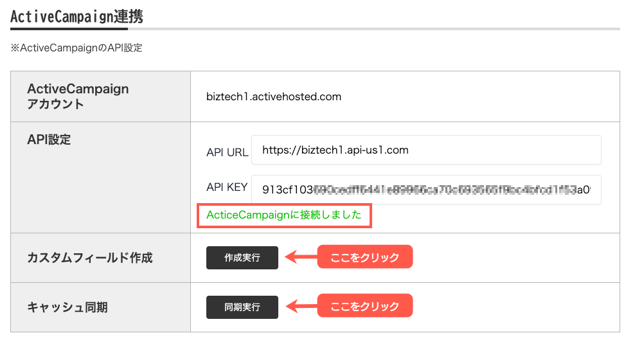This screenshot has height=342, width=644.
Task: Click the API設定 row header
Action: [x=49, y=139]
